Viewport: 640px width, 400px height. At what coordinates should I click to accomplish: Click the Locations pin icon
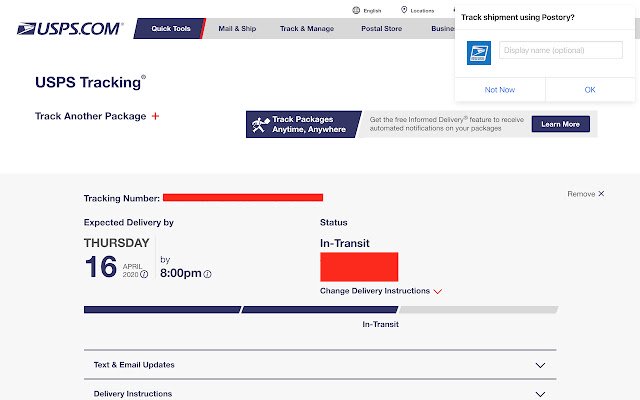404,10
